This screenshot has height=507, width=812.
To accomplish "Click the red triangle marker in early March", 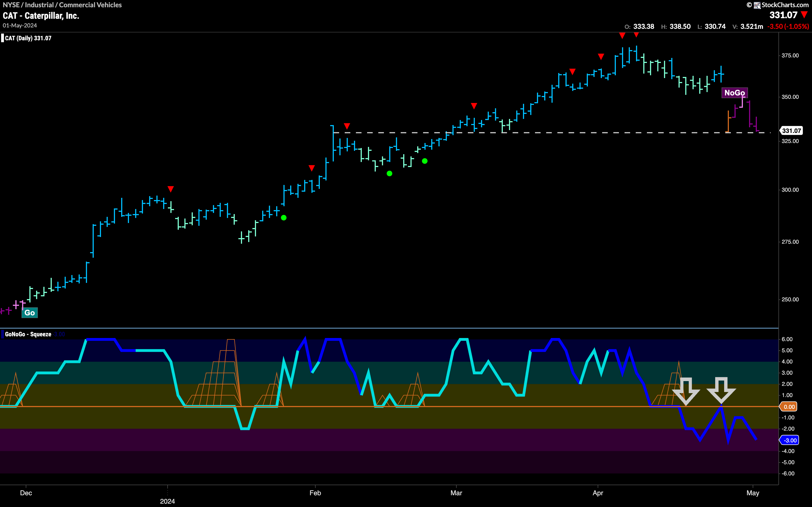I will pos(474,106).
